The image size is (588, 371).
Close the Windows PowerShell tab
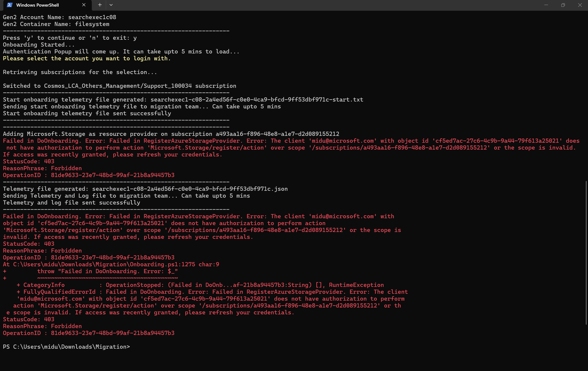coord(84,5)
